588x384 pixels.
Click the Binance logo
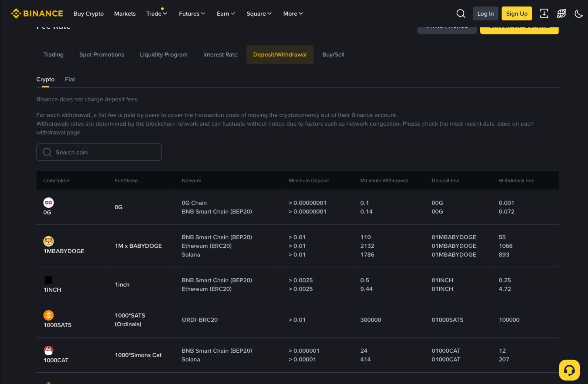tap(37, 13)
